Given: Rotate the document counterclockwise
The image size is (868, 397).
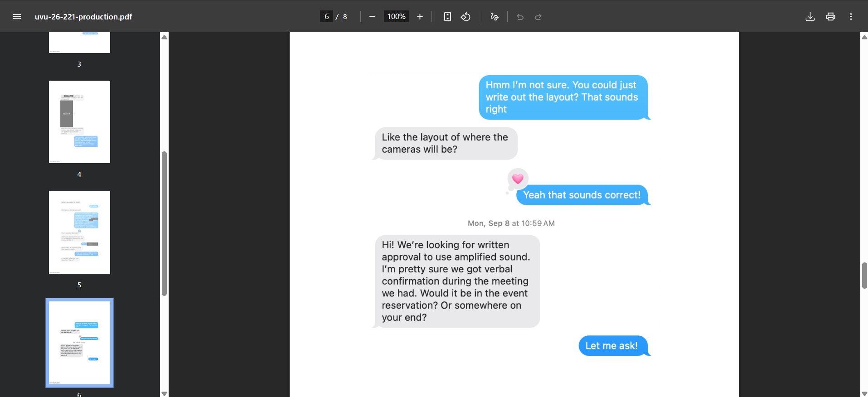Looking at the screenshot, I should [x=466, y=17].
